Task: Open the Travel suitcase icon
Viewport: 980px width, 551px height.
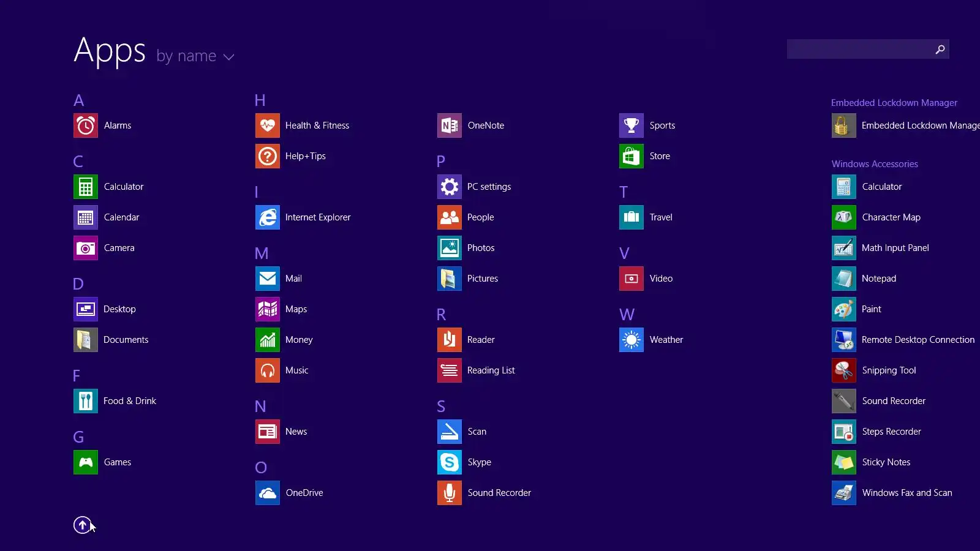Action: (631, 217)
